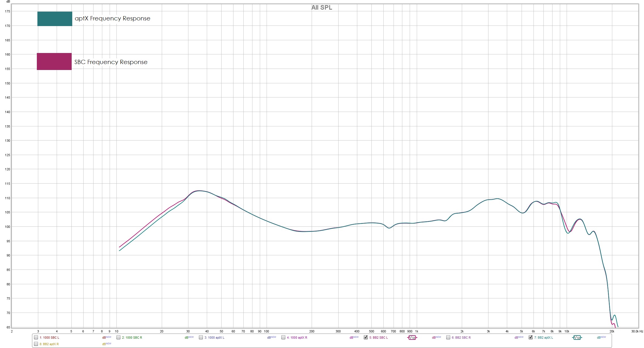The width and height of the screenshot is (644, 348).
Task: Show the 3: 1000 aptX L measurement
Action: (x=201, y=337)
